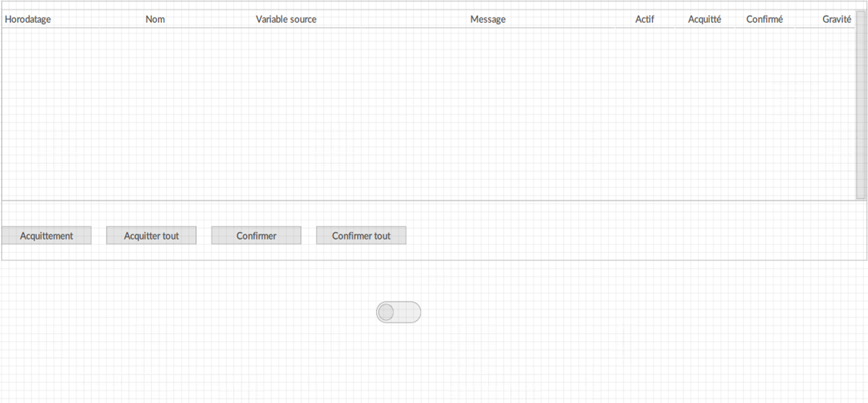This screenshot has width=868, height=403.
Task: Select the Horodatage column header
Action: tap(28, 19)
